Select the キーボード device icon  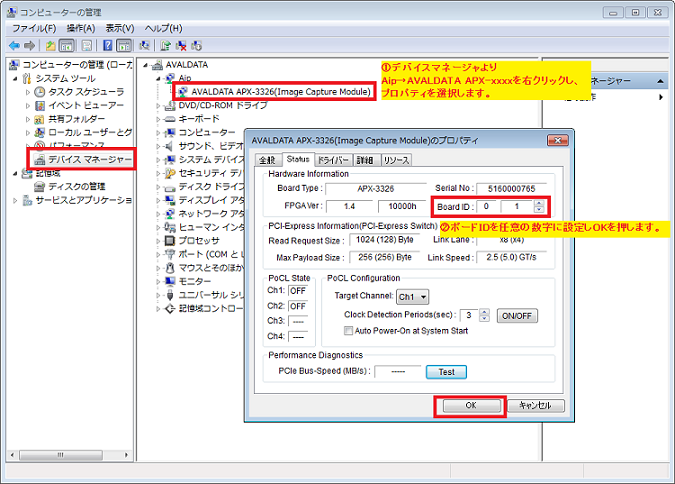(170, 119)
